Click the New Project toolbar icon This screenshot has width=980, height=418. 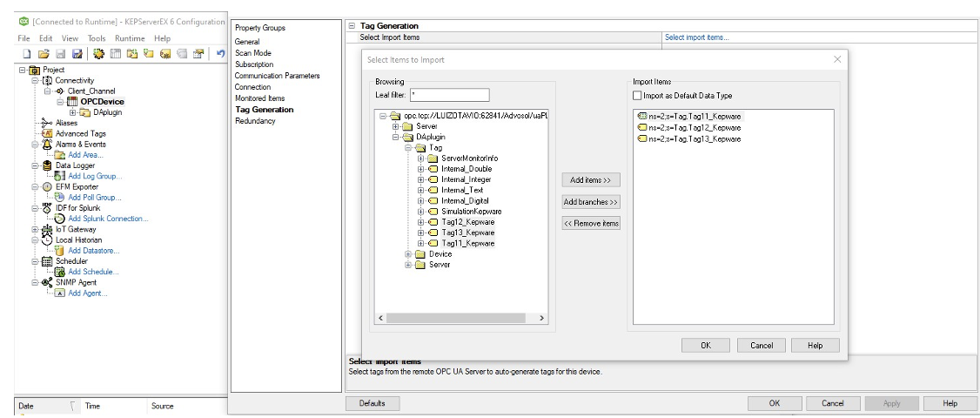26,55
